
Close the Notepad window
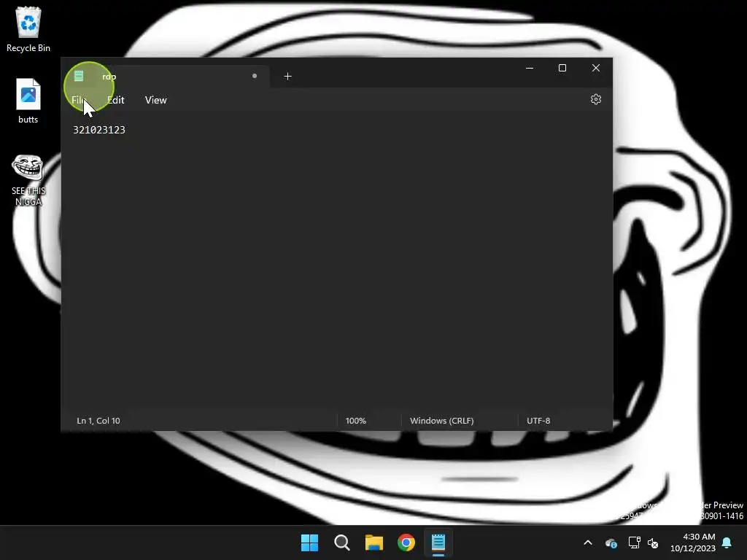pyautogui.click(x=596, y=68)
